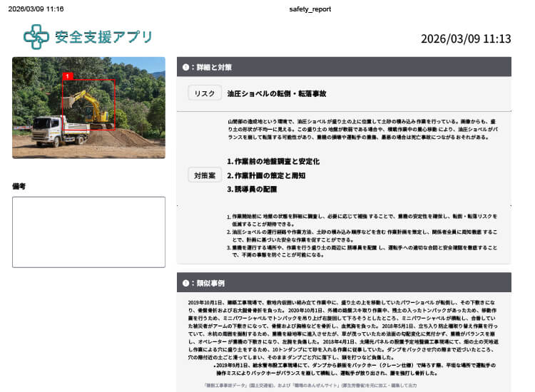
Task: Click the risk title 油圧ショベルの転倒・転落事故
Action: point(277,93)
